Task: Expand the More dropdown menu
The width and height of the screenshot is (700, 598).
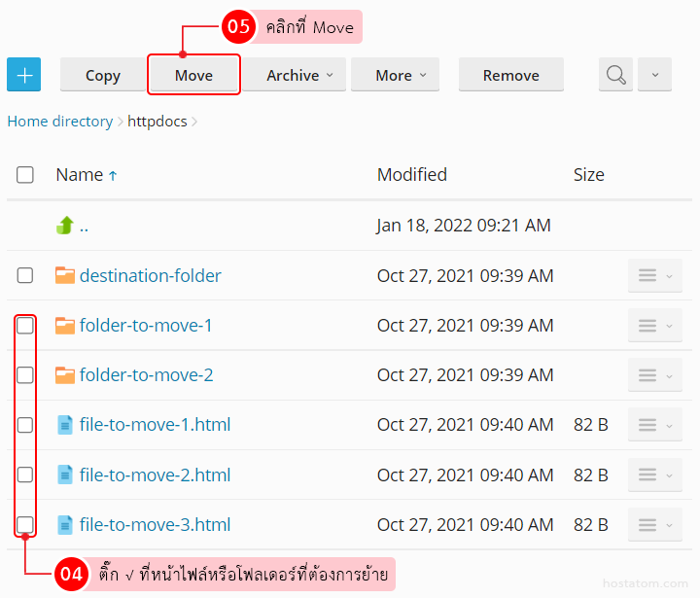Action: [395, 75]
